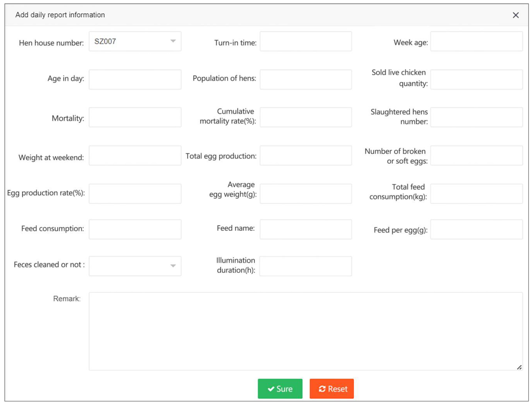Open the Hen house number dropdown
Screen dimensions: 532x405
coord(135,41)
